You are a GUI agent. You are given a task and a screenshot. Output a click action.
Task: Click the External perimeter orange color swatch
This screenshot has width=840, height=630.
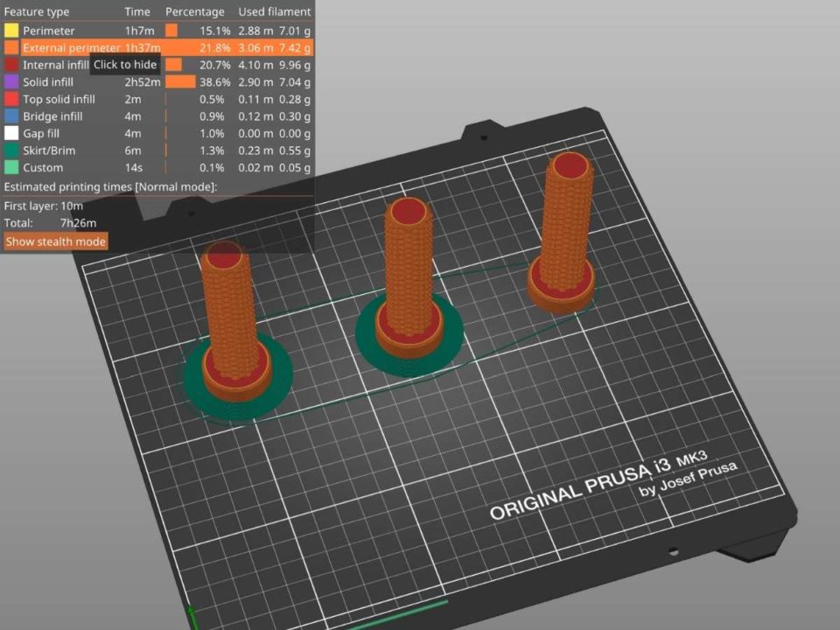click(x=10, y=47)
